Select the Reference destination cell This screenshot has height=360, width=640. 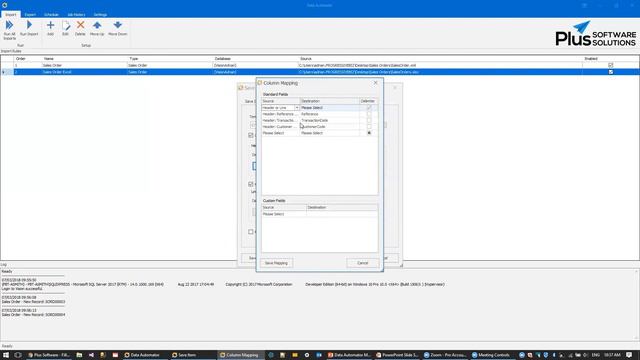coord(329,114)
